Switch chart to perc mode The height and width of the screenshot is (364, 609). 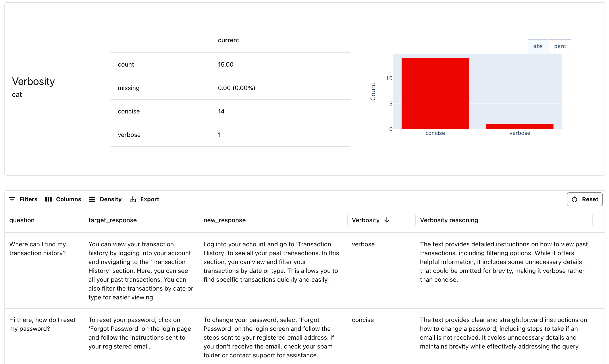[x=559, y=46]
